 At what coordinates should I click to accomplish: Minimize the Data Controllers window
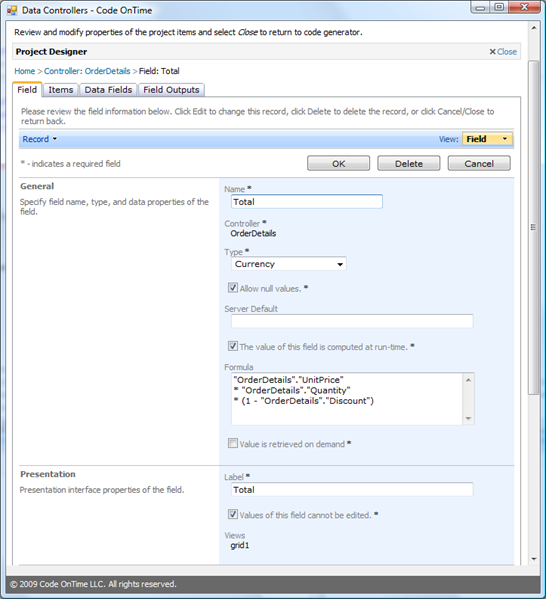click(480, 7)
